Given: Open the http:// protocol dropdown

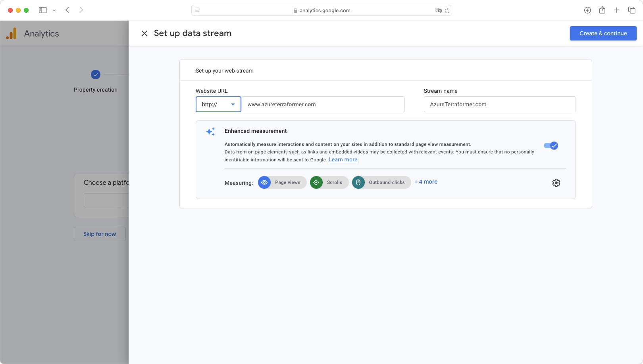Looking at the screenshot, I should pyautogui.click(x=218, y=104).
